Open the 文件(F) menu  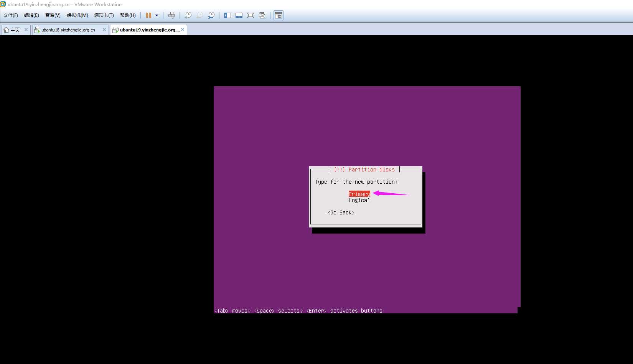11,15
